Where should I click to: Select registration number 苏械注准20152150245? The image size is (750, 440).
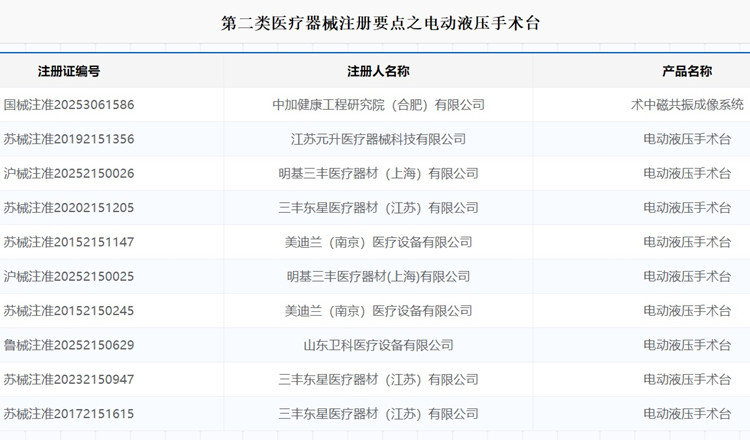69,311
